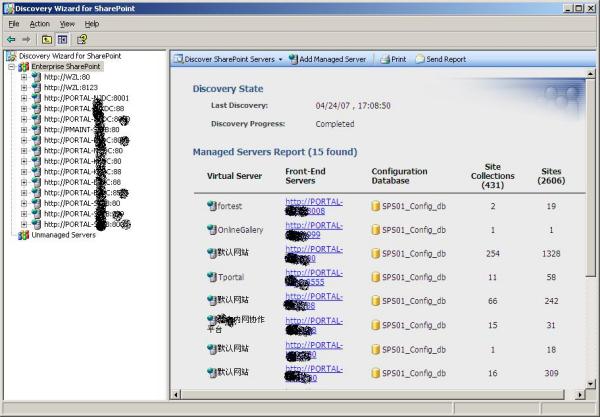Image resolution: width=600 pixels, height=417 pixels.
Task: Click the OnlineGallery virtual server icon
Action: [212, 230]
